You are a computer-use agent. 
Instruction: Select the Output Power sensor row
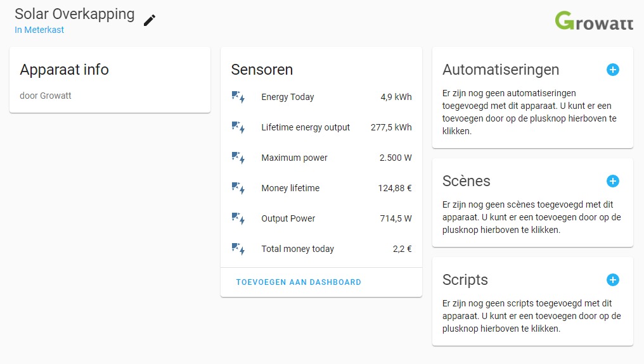tap(321, 219)
